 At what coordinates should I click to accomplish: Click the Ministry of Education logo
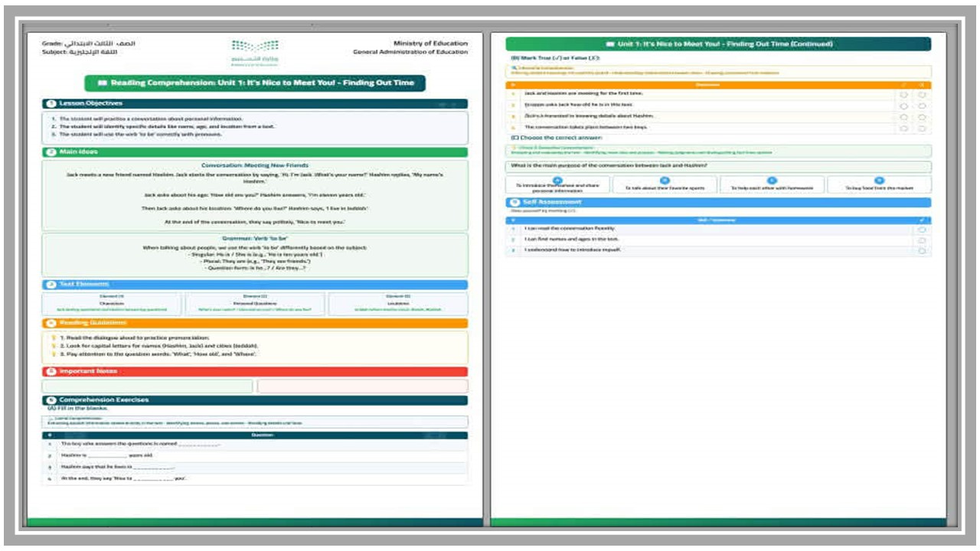point(254,53)
